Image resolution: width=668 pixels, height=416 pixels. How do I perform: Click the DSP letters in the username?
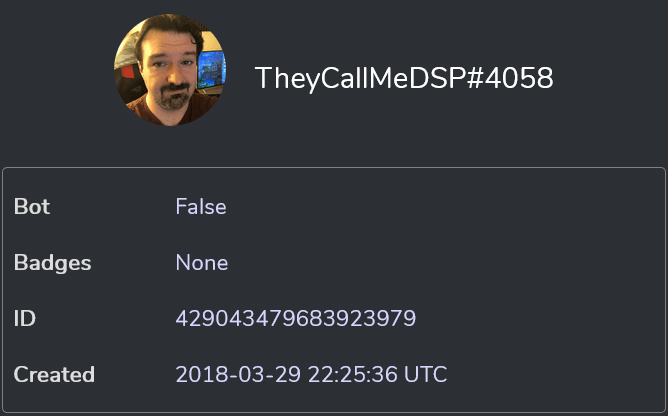coord(438,78)
